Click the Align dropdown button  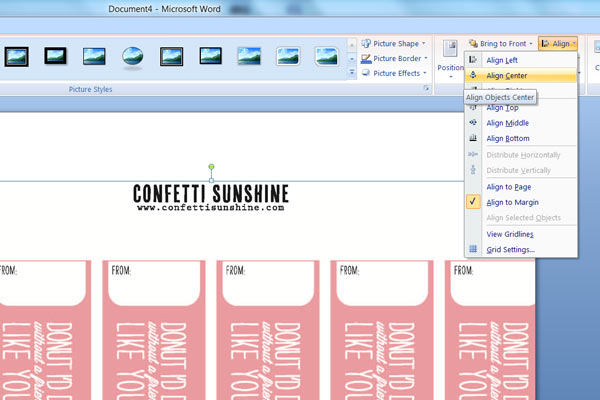[558, 44]
